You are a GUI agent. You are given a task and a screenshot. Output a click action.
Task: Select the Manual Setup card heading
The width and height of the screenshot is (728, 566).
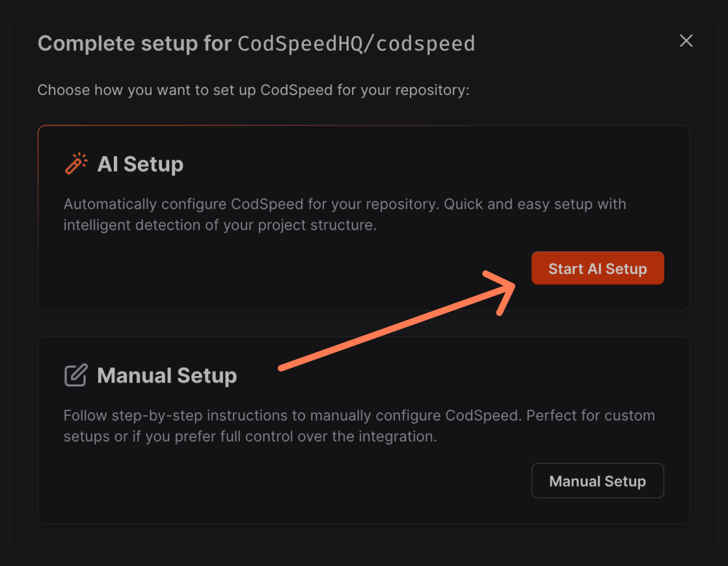pos(166,375)
